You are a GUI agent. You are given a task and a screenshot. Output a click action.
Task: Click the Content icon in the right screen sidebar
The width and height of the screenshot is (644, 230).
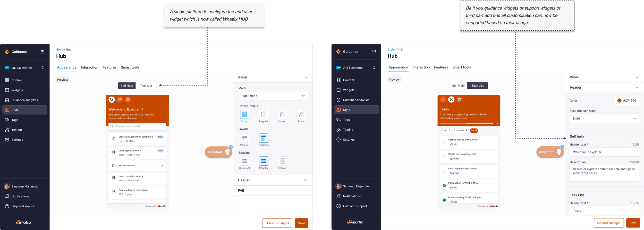[338, 80]
